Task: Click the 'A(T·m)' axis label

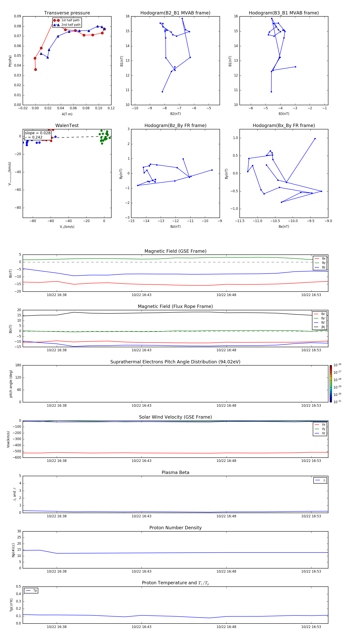Action: click(67, 114)
